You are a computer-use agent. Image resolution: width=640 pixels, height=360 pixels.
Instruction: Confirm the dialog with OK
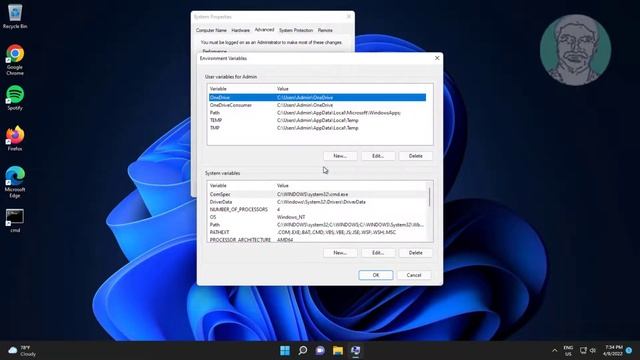tap(376, 275)
